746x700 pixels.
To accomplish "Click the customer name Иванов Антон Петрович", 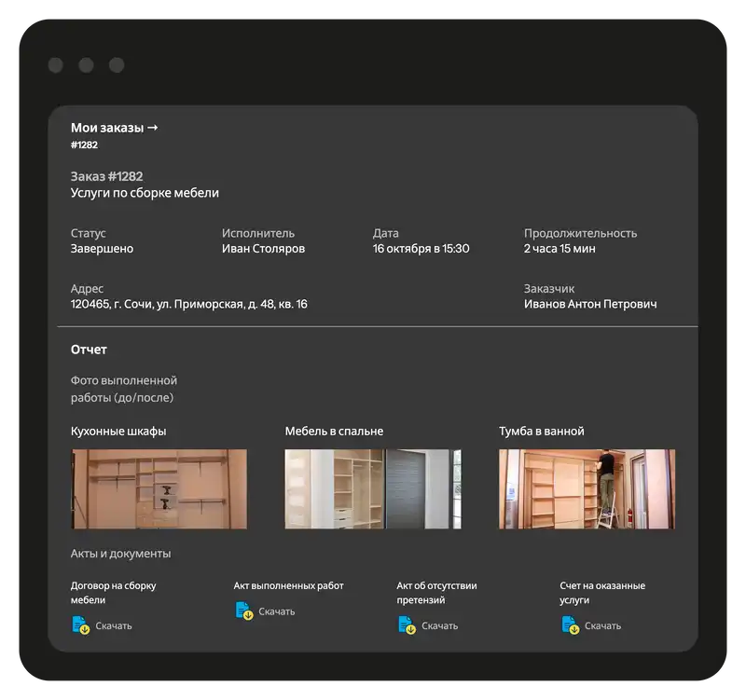I will [590, 304].
